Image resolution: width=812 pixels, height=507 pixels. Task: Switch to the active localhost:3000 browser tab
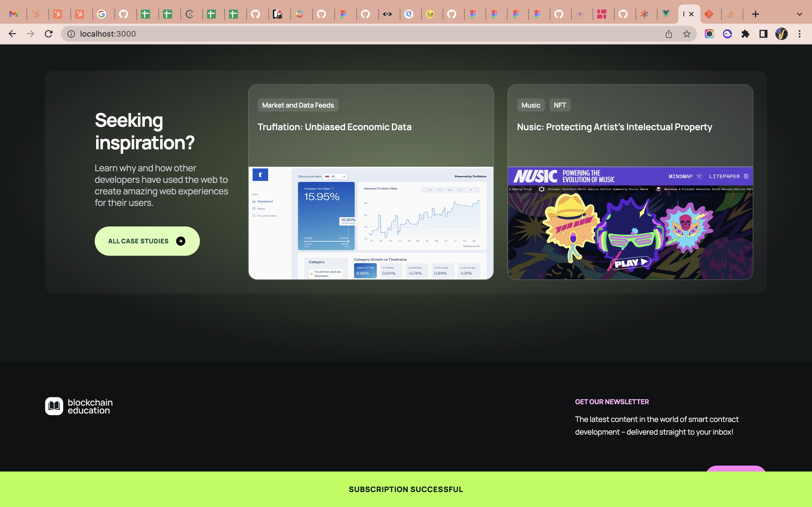click(x=685, y=14)
